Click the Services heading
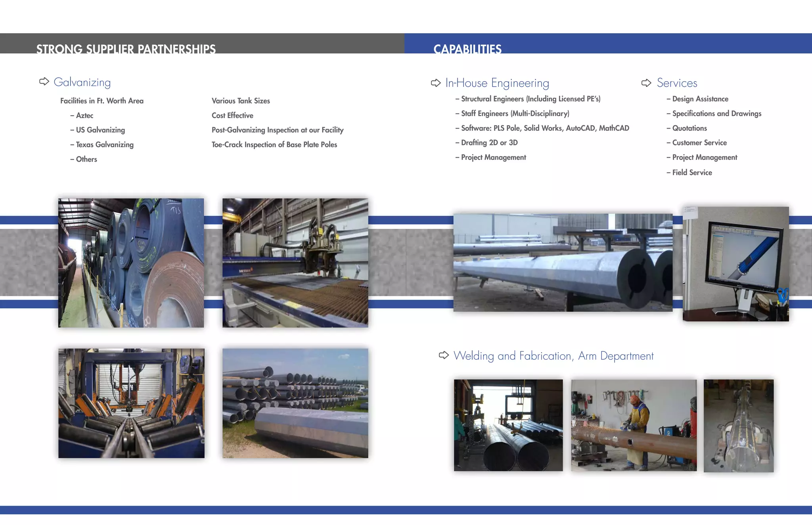812x525 pixels. pos(677,83)
